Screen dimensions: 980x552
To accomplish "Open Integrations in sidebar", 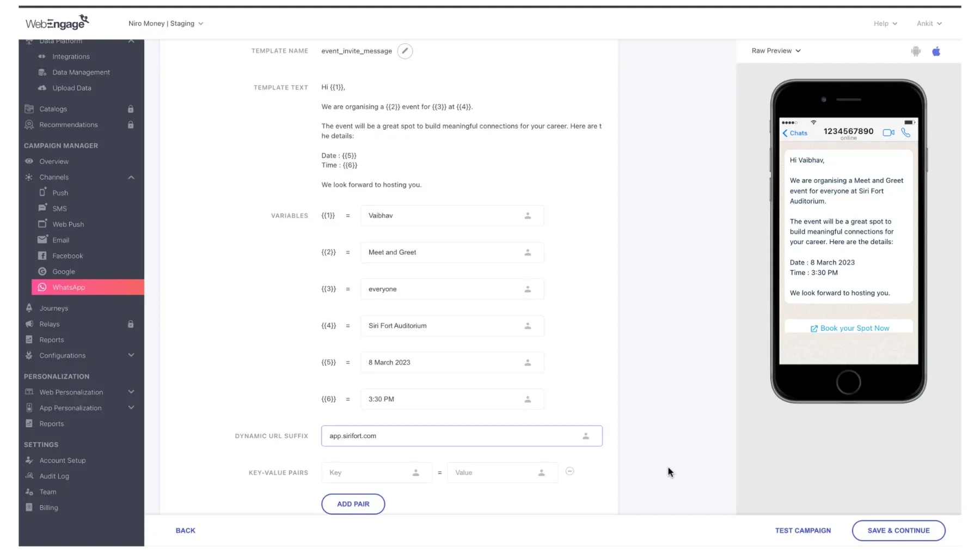I will coord(71,57).
